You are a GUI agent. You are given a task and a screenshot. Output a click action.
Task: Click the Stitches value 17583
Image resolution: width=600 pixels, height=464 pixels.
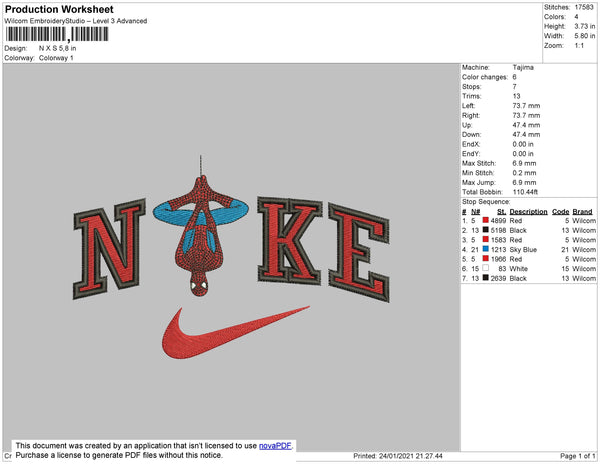click(x=584, y=7)
